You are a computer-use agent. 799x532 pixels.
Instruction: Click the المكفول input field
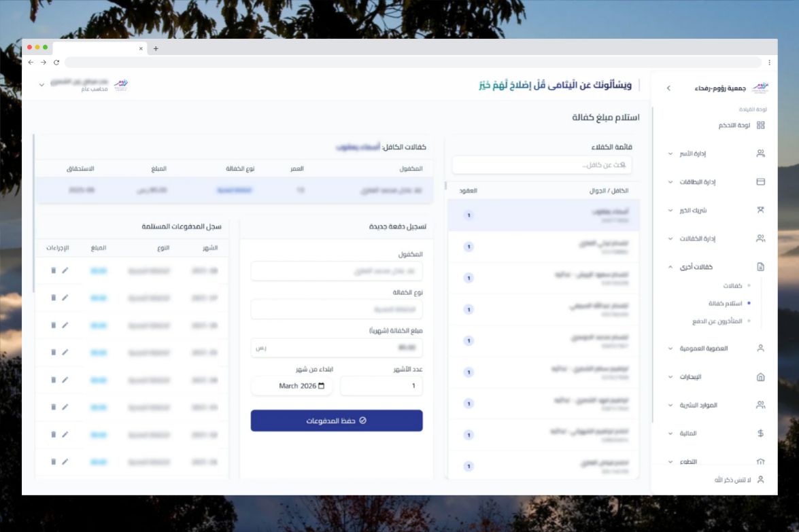click(337, 271)
